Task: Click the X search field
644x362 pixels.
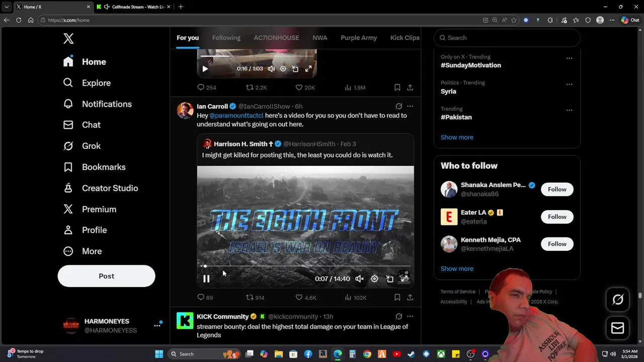Action: [x=507, y=38]
